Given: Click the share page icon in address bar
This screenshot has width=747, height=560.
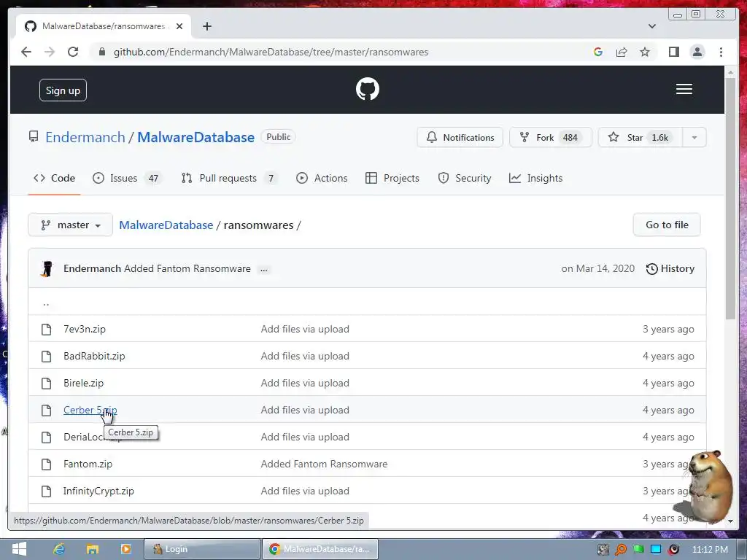Looking at the screenshot, I should (622, 52).
